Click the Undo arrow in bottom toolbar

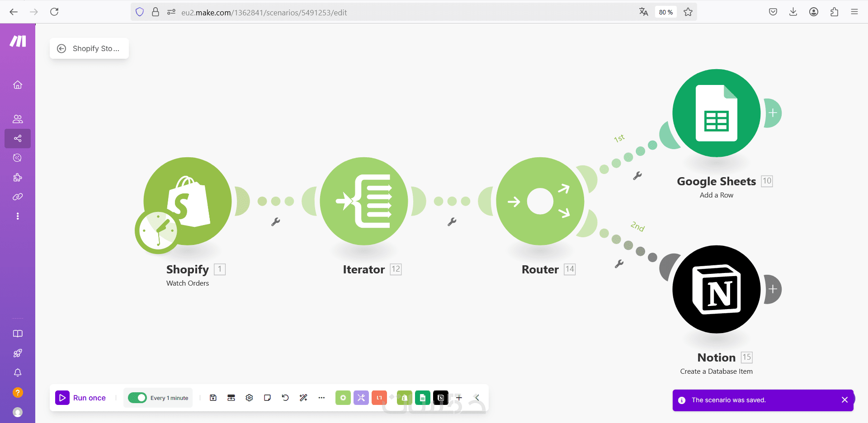(285, 398)
